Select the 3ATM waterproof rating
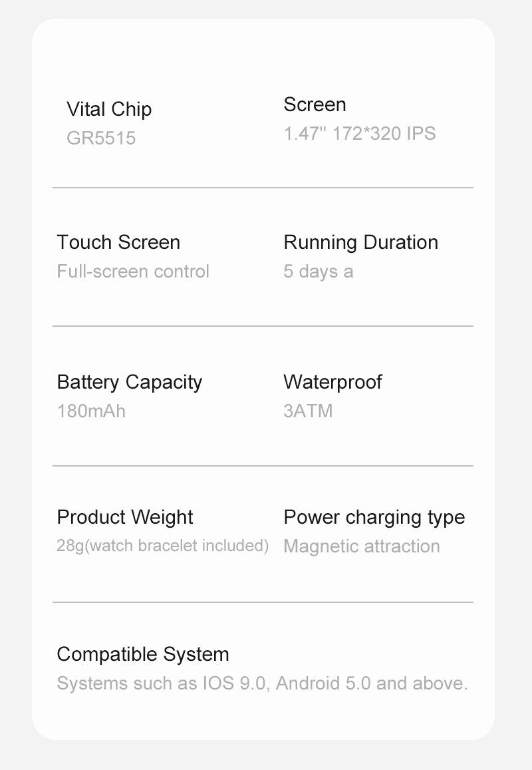The height and width of the screenshot is (770, 532). [x=308, y=411]
